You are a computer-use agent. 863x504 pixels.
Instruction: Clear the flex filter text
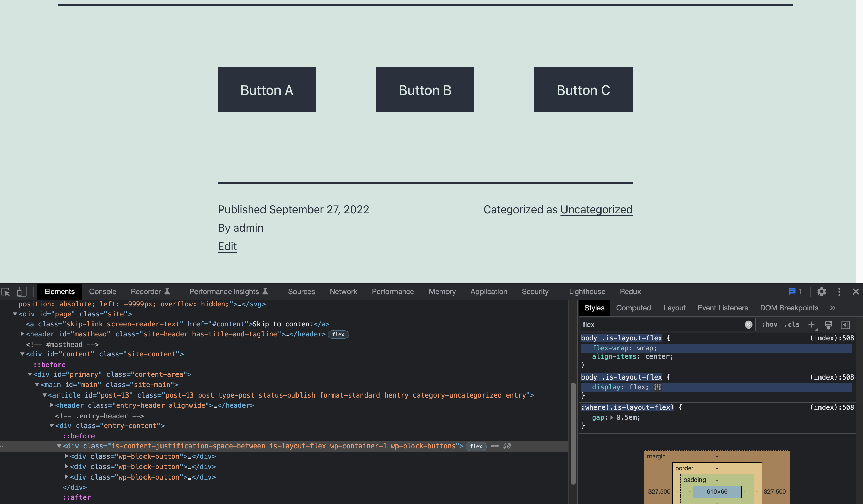coord(749,325)
